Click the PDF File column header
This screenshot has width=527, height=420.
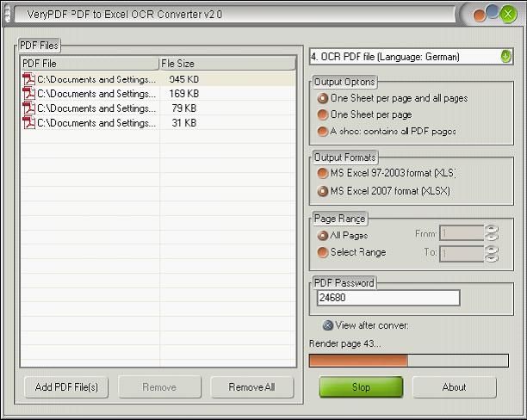(x=90, y=64)
